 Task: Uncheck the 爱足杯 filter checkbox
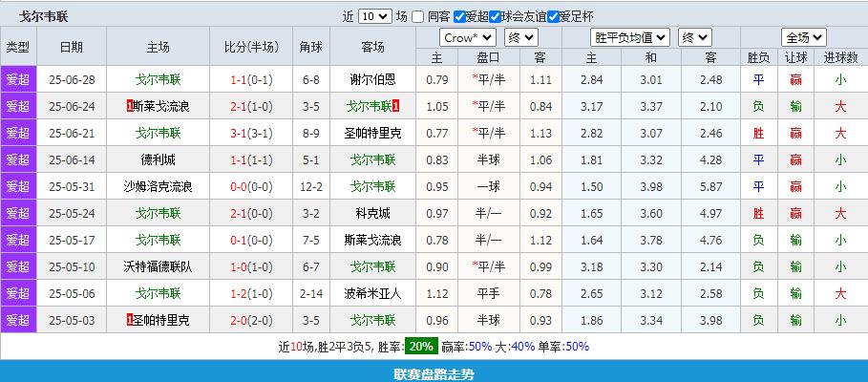(553, 16)
